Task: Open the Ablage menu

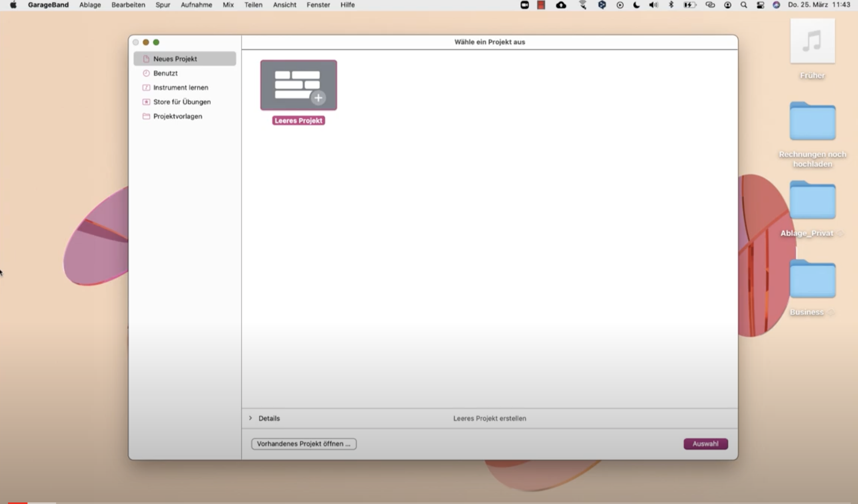Action: point(90,5)
